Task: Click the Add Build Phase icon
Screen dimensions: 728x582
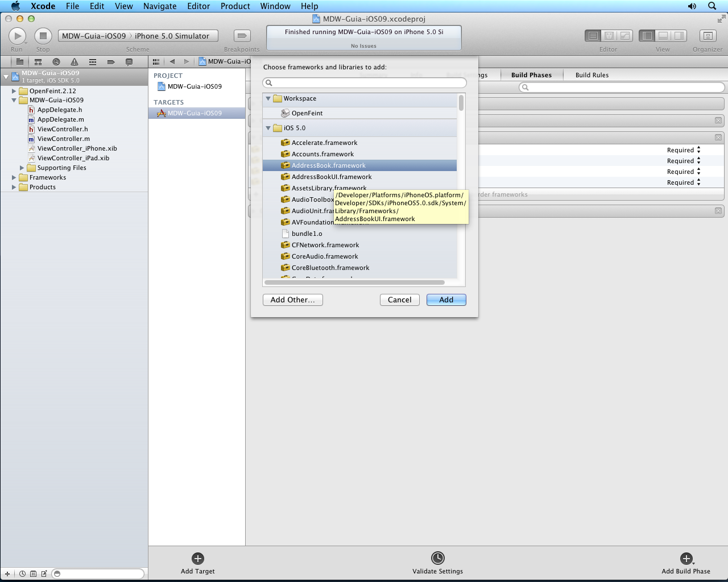Action: [x=686, y=558]
